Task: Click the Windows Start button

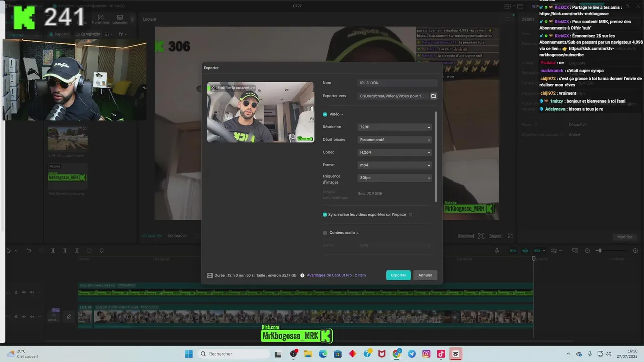Action: 189,354
